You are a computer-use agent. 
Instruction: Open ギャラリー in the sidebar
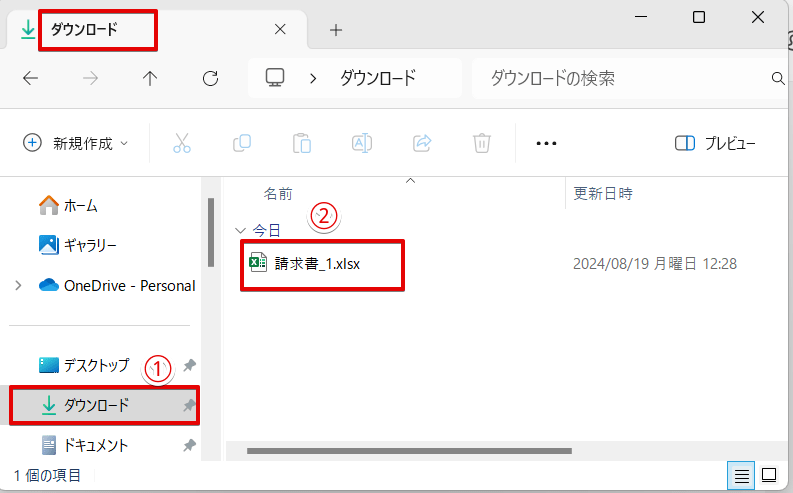point(77,245)
